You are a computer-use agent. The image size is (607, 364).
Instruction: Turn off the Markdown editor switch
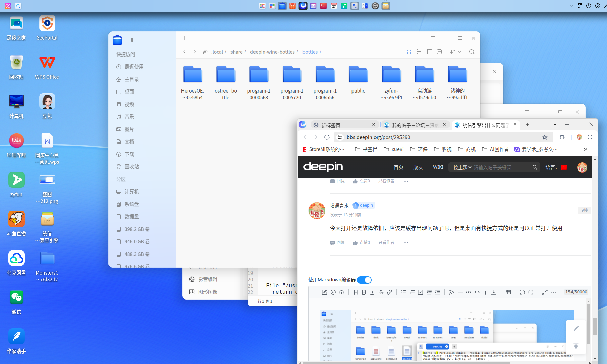pos(364,280)
